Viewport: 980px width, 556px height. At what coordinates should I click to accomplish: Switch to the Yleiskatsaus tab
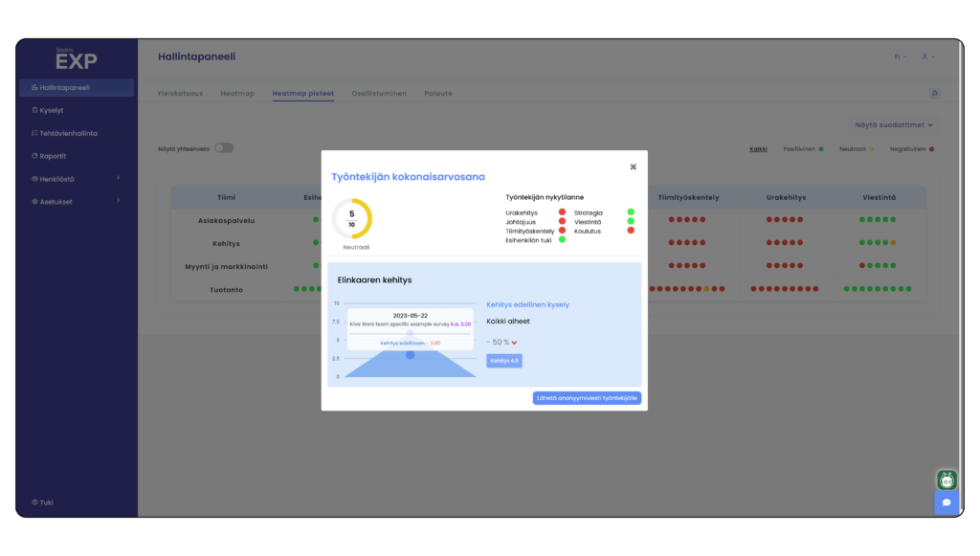(181, 94)
